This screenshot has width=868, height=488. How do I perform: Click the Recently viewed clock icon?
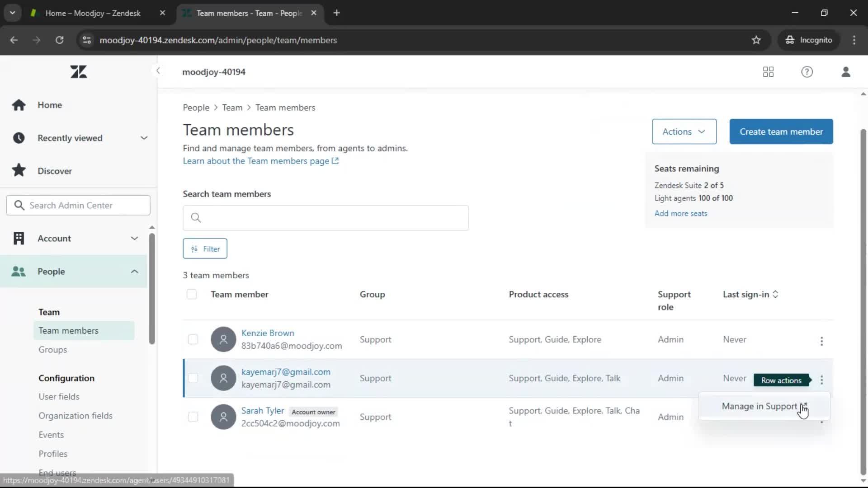(19, 138)
